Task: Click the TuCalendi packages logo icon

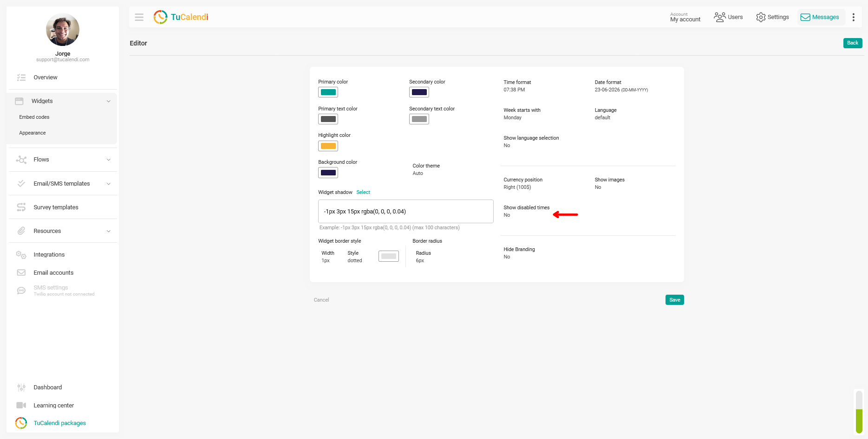Action: click(x=21, y=423)
